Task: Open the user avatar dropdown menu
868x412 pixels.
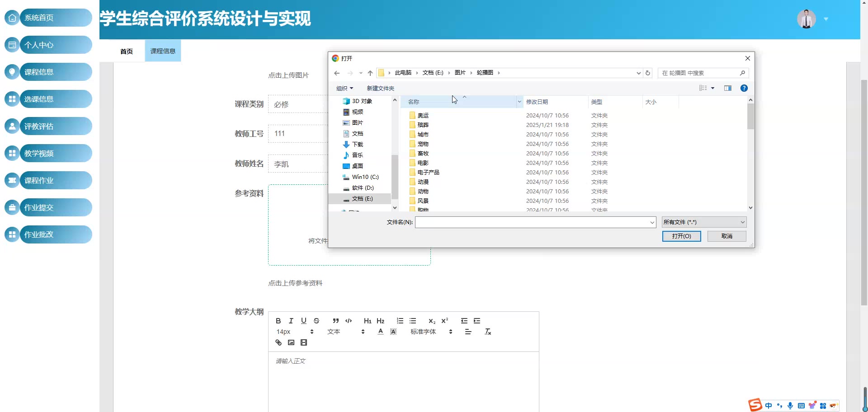Action: click(826, 19)
